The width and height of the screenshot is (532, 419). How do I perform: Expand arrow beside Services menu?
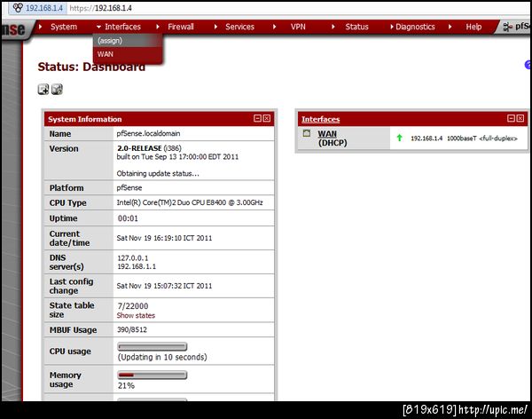[215, 27]
